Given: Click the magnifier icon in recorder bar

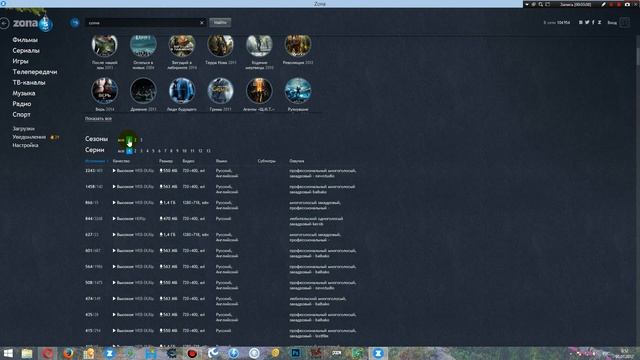Looking at the screenshot, I should pos(540,4).
